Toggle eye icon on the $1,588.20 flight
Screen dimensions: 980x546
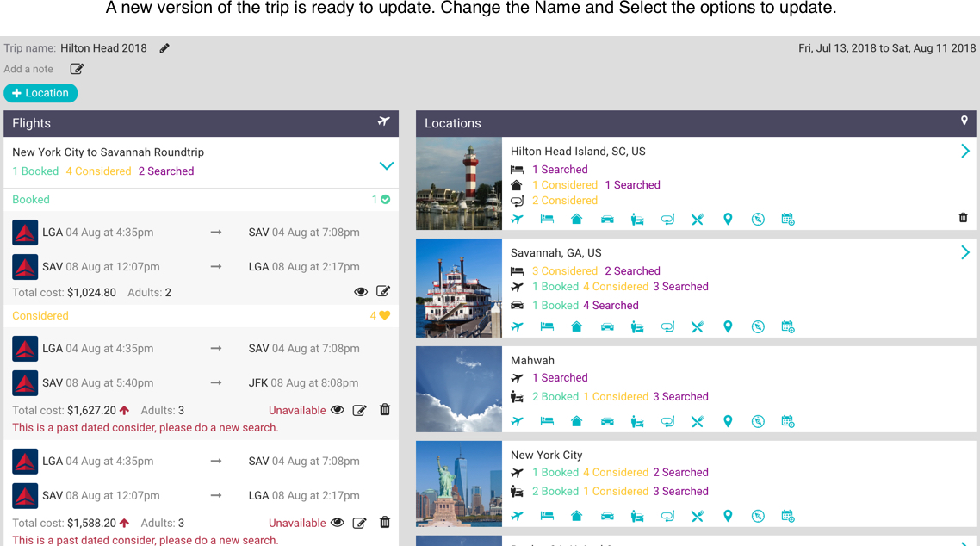[338, 523]
